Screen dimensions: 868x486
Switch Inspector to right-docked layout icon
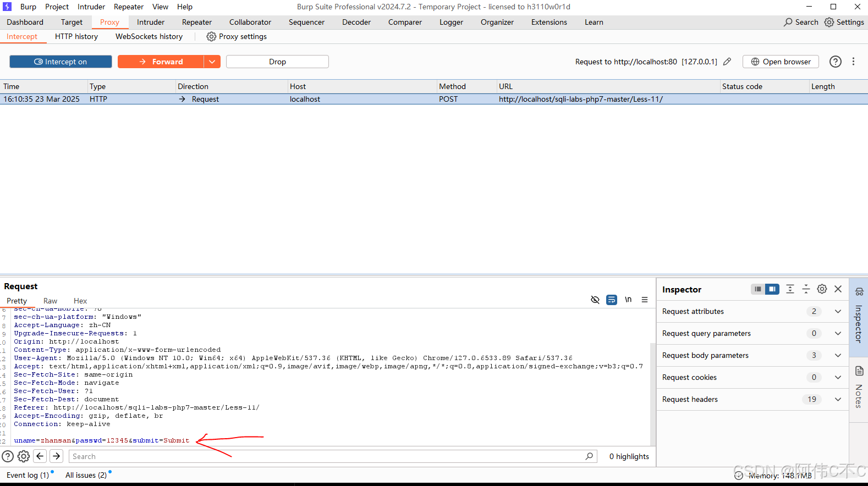click(x=772, y=289)
